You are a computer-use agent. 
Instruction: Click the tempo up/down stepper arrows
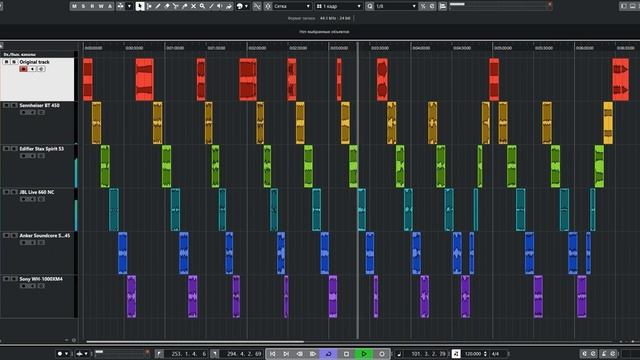[x=485, y=354]
